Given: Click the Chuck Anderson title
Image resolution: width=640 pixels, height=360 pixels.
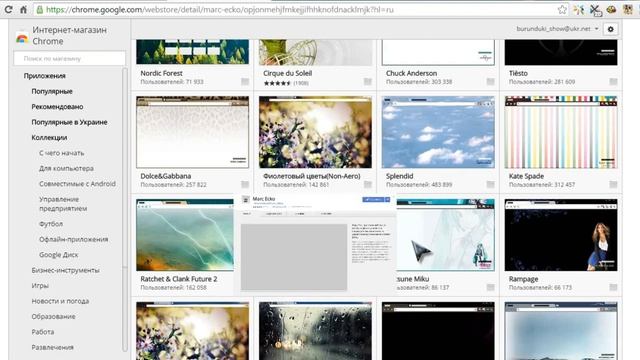Looking at the screenshot, I should click(411, 73).
